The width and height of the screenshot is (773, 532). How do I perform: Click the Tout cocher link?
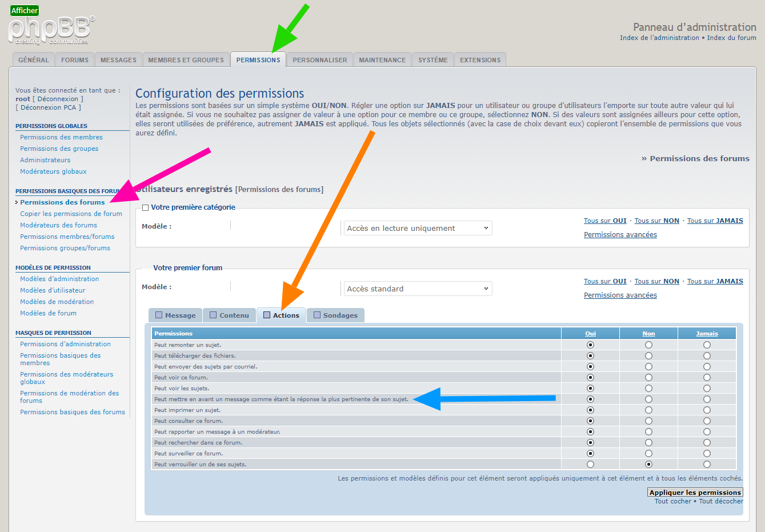[x=672, y=501]
